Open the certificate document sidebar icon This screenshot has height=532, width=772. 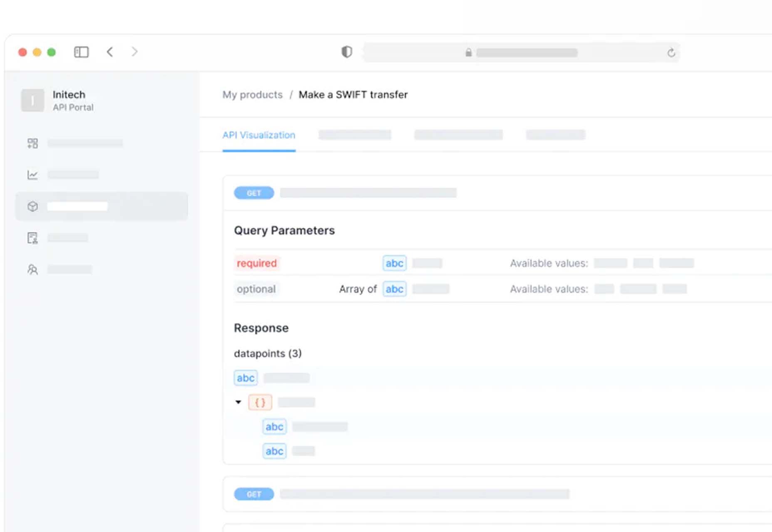32,238
